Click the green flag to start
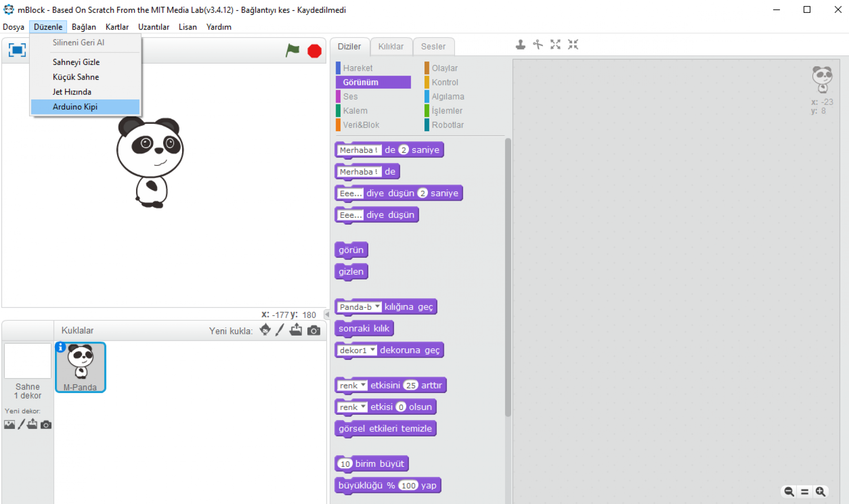 292,50
